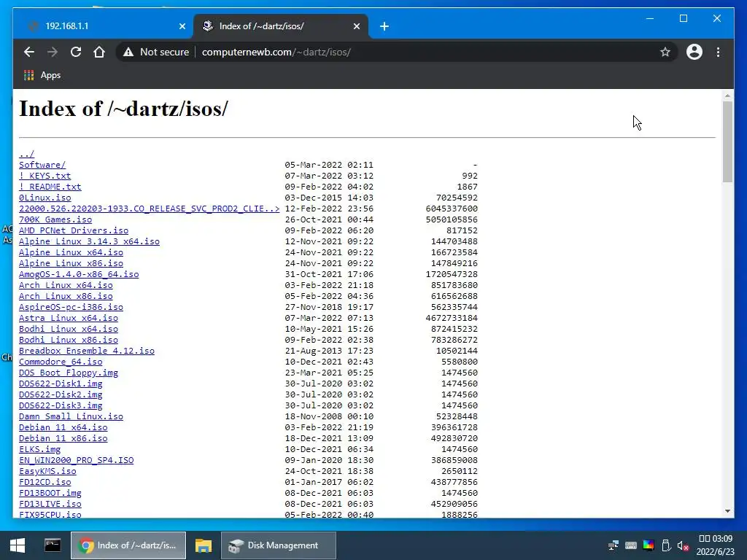Viewport: 747px width, 560px height.
Task: Click the scrollbar up arrow
Action: click(x=727, y=96)
